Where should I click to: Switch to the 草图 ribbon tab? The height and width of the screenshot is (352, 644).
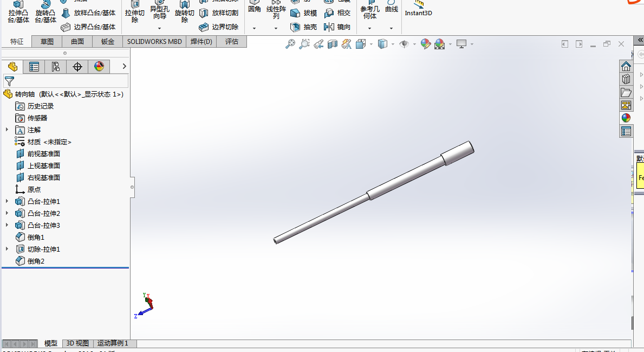point(46,41)
